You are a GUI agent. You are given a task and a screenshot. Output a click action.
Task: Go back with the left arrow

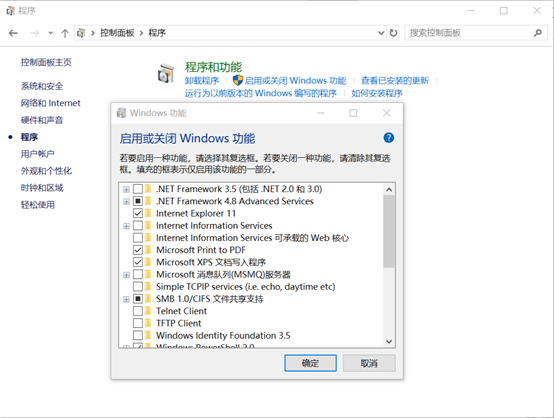pos(13,33)
